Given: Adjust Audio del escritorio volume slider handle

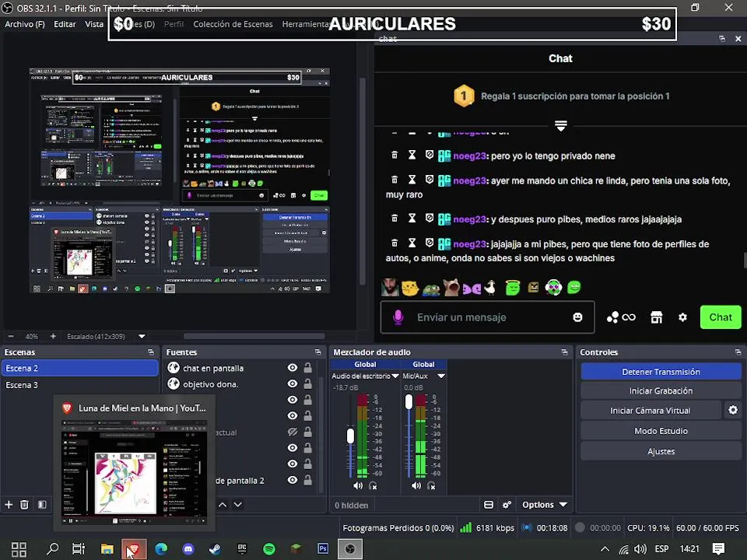Looking at the screenshot, I should [350, 436].
